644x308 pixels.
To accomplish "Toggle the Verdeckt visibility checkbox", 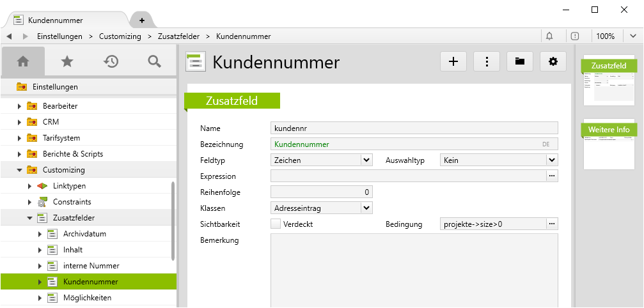I will 276,224.
